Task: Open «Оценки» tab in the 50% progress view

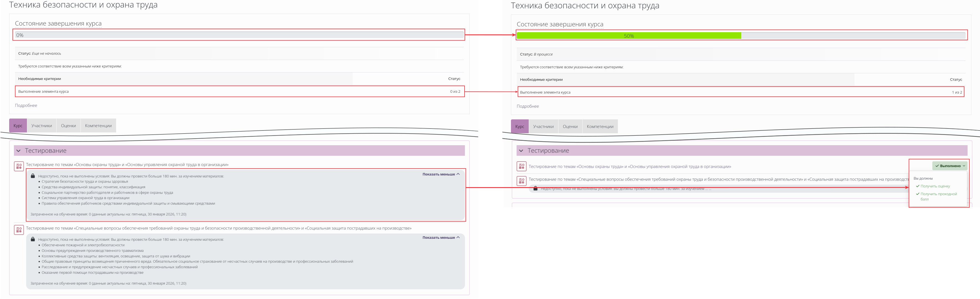Action: point(570,126)
